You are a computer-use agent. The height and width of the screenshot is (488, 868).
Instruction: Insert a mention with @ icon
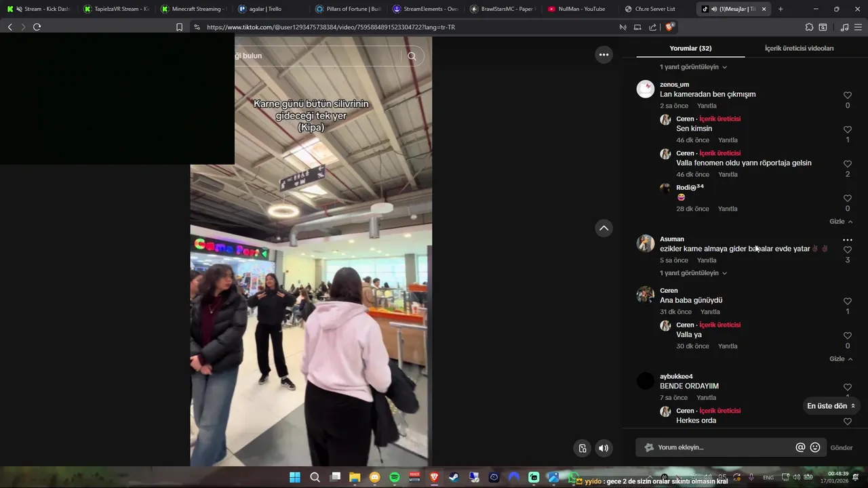coord(800,447)
